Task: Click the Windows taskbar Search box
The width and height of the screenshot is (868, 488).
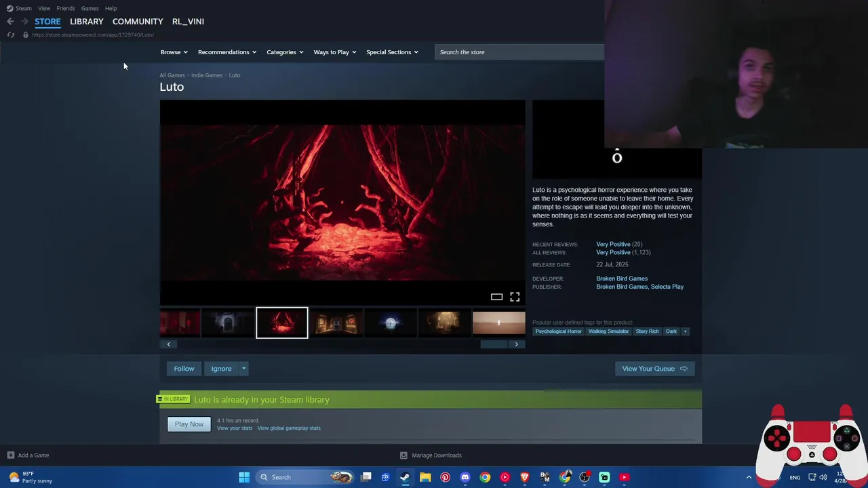Action: (305, 477)
